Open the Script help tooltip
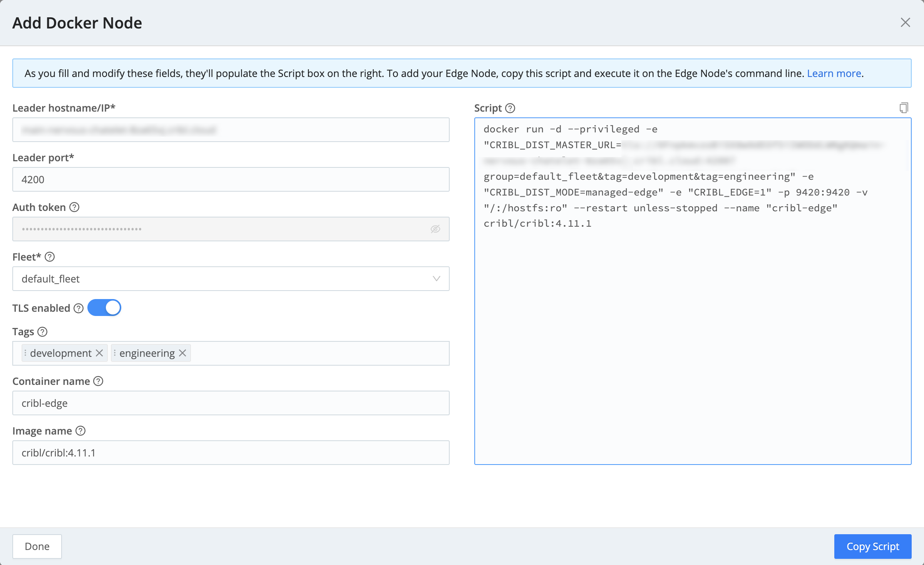This screenshot has height=565, width=924. click(x=510, y=109)
